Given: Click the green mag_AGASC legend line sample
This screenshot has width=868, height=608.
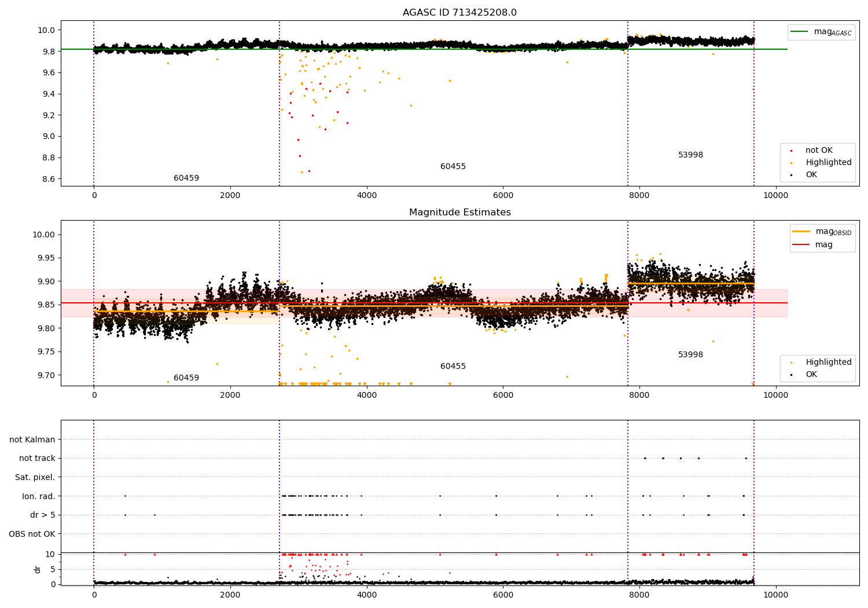Looking at the screenshot, I should point(800,32).
